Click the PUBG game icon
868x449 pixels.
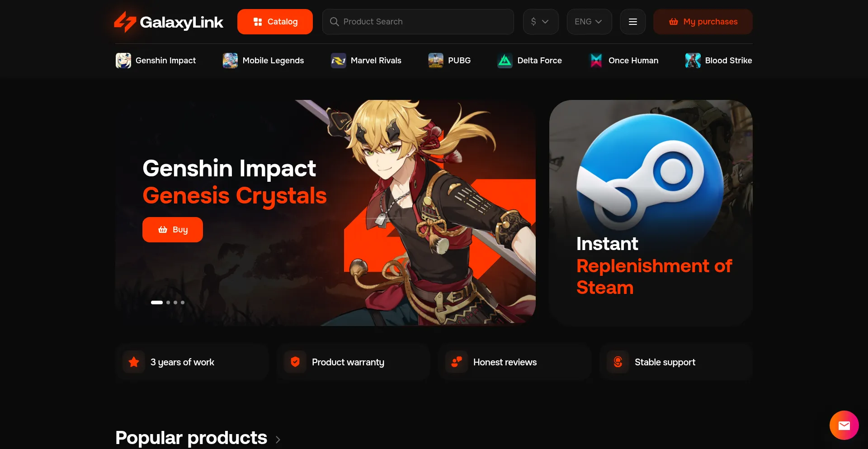tap(436, 61)
